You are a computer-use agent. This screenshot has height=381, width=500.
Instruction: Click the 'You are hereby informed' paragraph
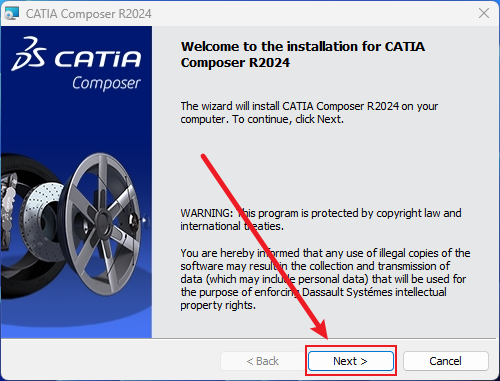[325, 279]
